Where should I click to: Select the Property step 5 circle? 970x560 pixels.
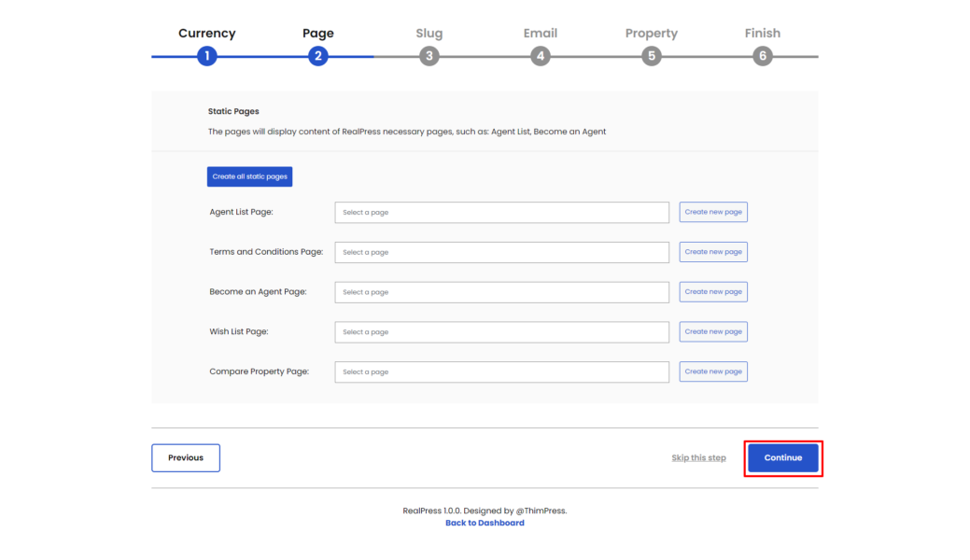click(652, 56)
